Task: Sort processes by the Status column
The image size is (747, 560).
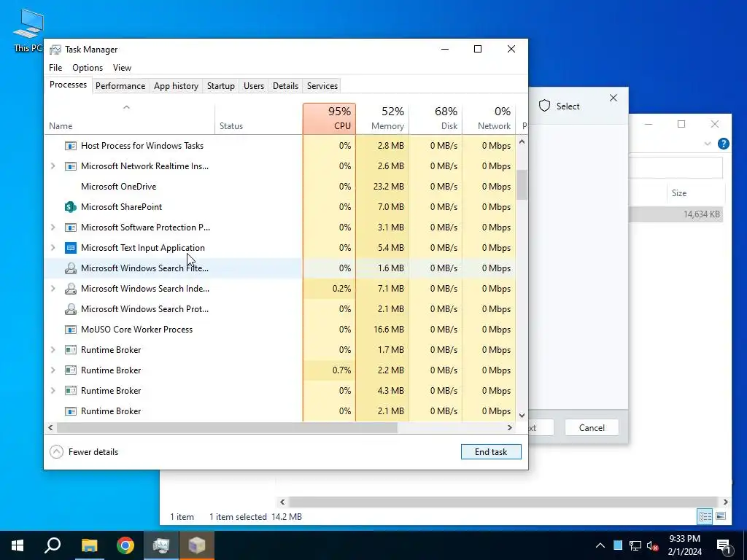Action: pyautogui.click(x=259, y=118)
